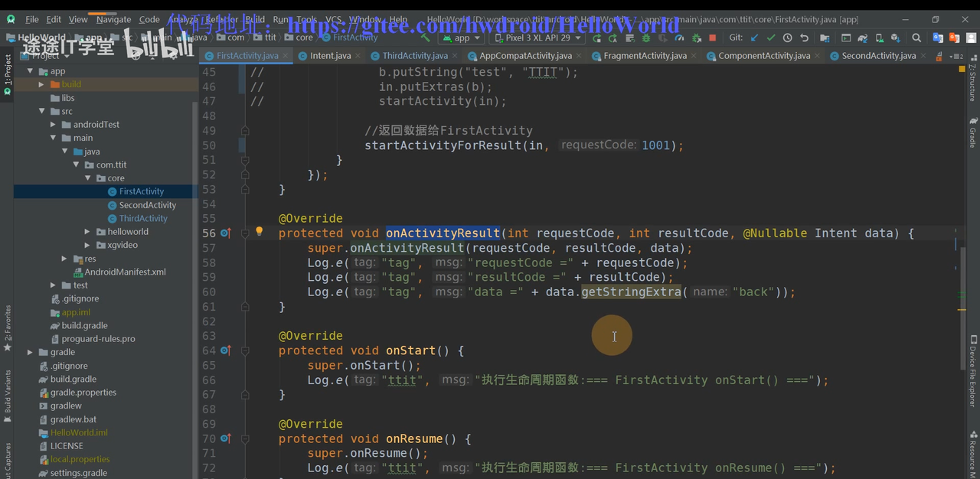Click the Debug app bug icon
Image resolution: width=980 pixels, height=479 pixels.
click(x=645, y=37)
